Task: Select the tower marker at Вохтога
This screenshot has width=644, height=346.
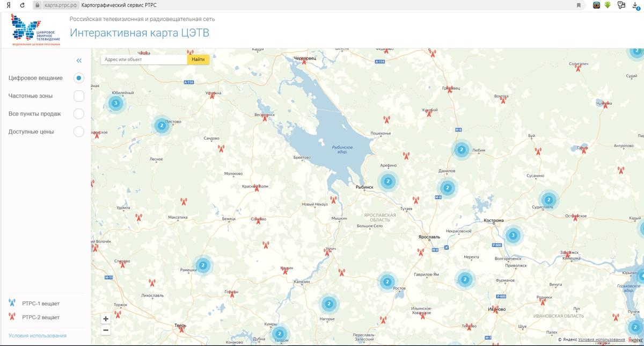Action: tap(503, 99)
